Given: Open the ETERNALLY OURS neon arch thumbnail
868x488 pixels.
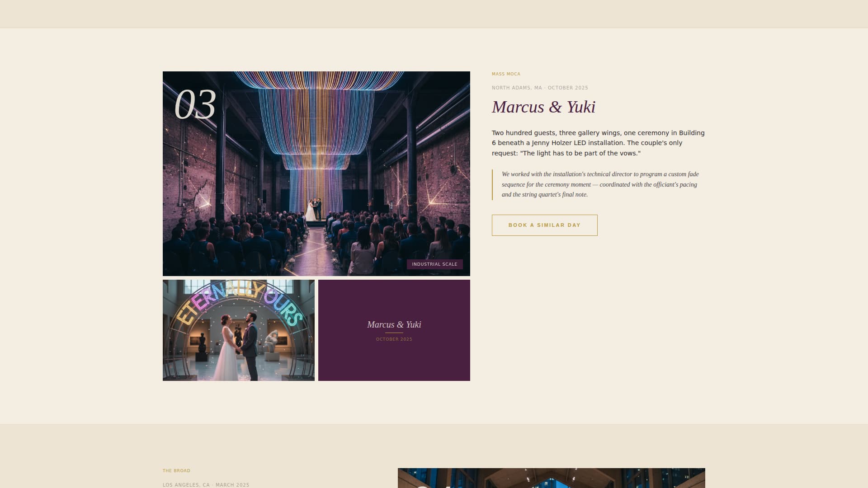Looking at the screenshot, I should [x=239, y=330].
